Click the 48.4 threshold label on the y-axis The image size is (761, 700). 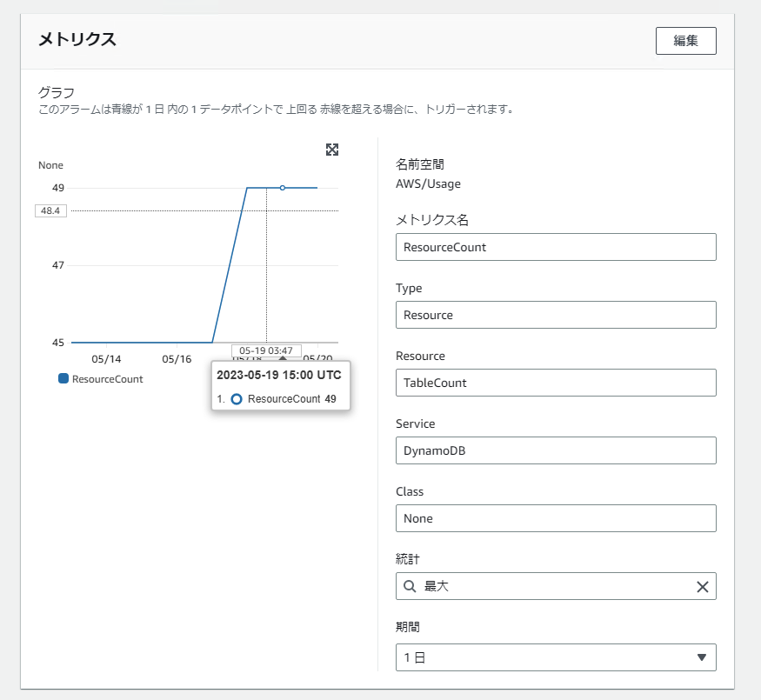[x=50, y=210]
